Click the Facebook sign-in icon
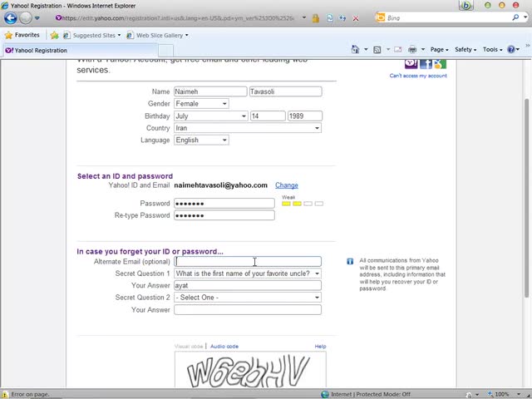532x399 pixels. coord(426,63)
